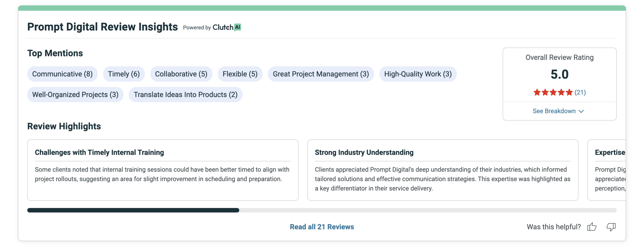
Task: Pick the Well-Organized Projects (3) tag
Action: 75,95
